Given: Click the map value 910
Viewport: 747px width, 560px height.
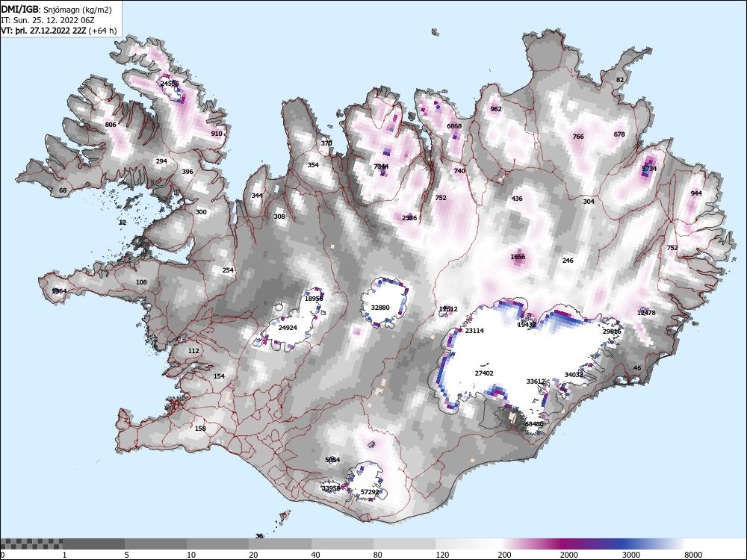Looking at the screenshot, I should pyautogui.click(x=217, y=134).
